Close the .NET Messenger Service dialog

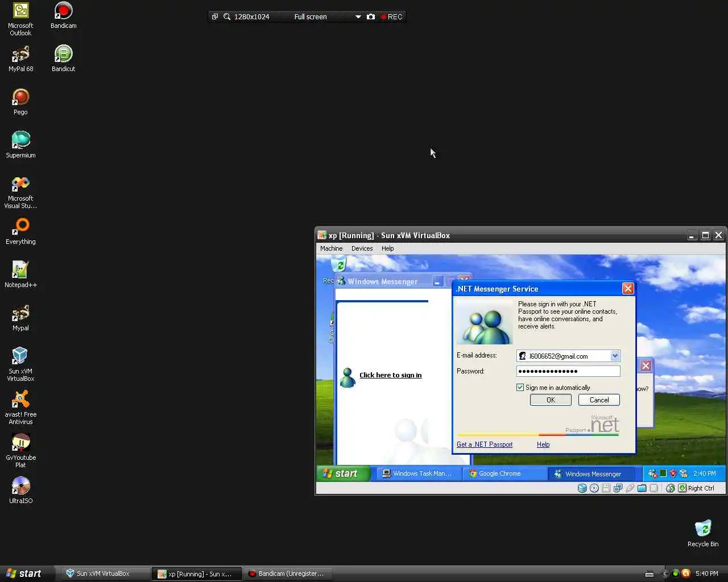pyautogui.click(x=628, y=289)
